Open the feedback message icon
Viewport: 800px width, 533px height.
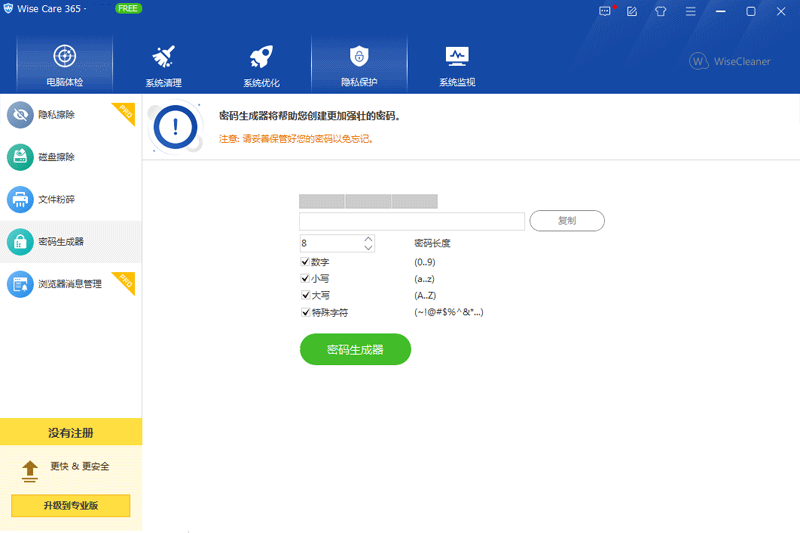605,10
